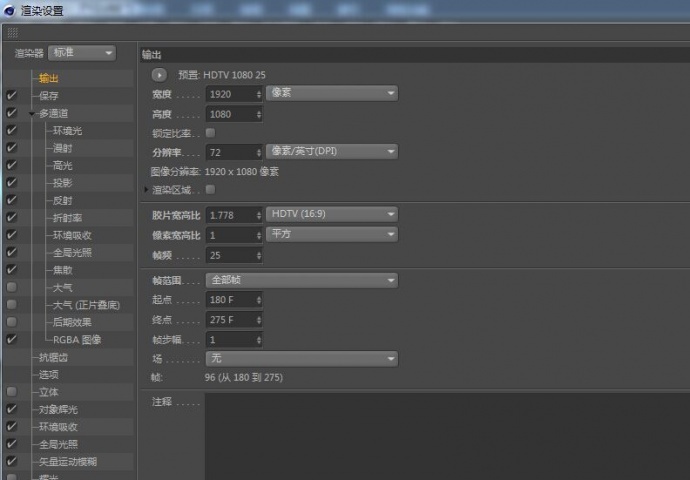Viewport: 690px width, 480px height.
Task: Select the 对象辉光 item label
Action: [58, 410]
